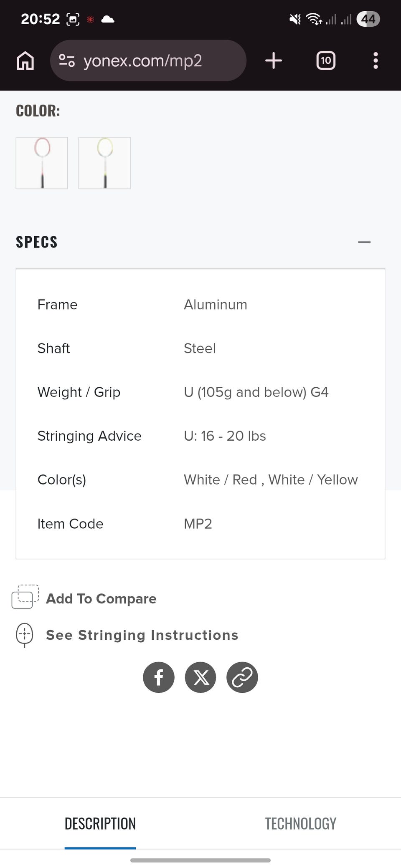This screenshot has width=401, height=868.
Task: Tap the battery indicator in status bar
Action: [368, 19]
